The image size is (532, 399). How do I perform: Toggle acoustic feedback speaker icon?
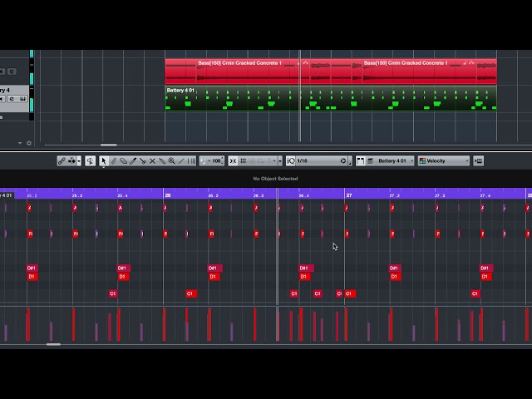coord(91,160)
